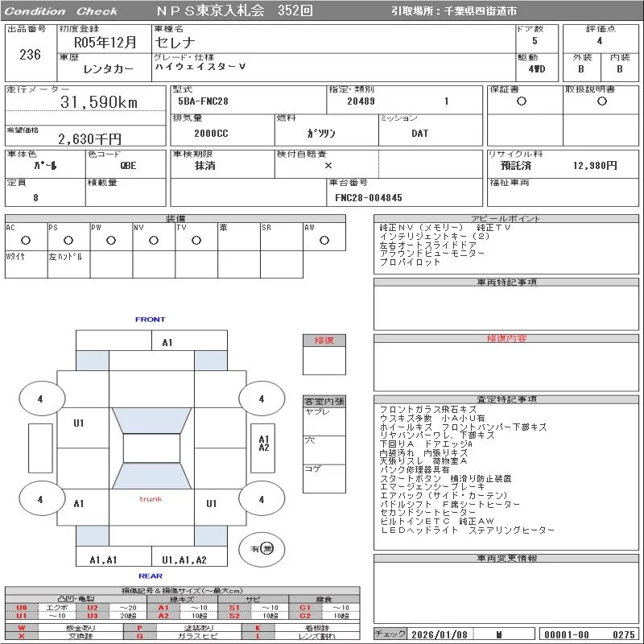The height and width of the screenshot is (644, 644).
Task: Click the AW equipment circle mark
Action: tap(324, 240)
